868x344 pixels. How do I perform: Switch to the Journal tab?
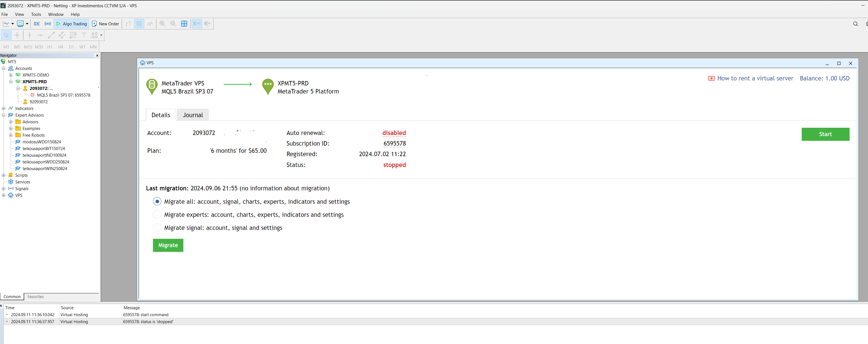click(193, 115)
